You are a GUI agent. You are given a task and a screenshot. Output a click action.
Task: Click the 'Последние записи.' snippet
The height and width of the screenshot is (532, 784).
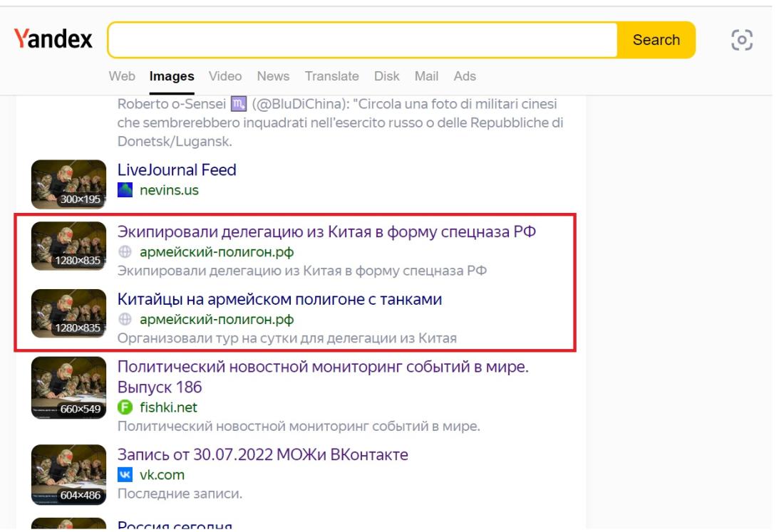click(x=180, y=494)
